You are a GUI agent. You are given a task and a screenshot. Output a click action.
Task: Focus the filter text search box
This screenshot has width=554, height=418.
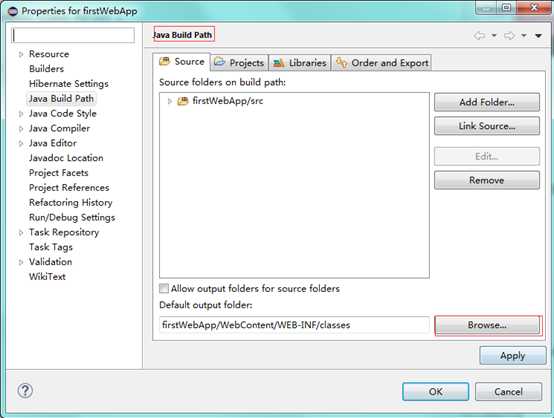click(x=73, y=35)
